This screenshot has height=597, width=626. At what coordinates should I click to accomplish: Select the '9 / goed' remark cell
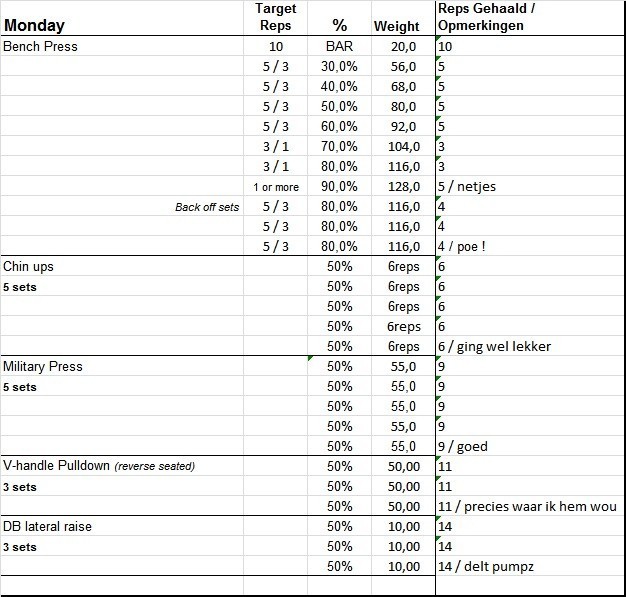463,446
